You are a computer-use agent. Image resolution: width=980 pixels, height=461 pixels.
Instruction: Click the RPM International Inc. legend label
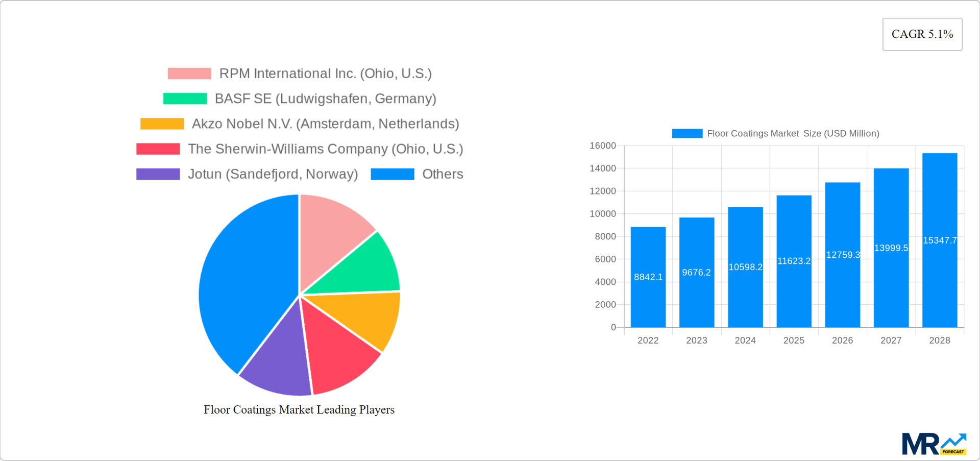[325, 73]
